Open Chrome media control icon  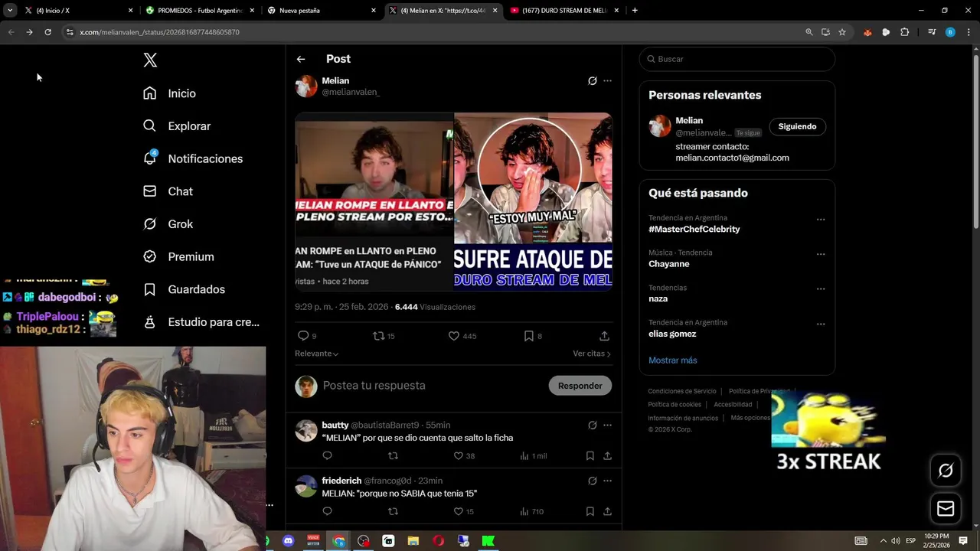pos(932,32)
